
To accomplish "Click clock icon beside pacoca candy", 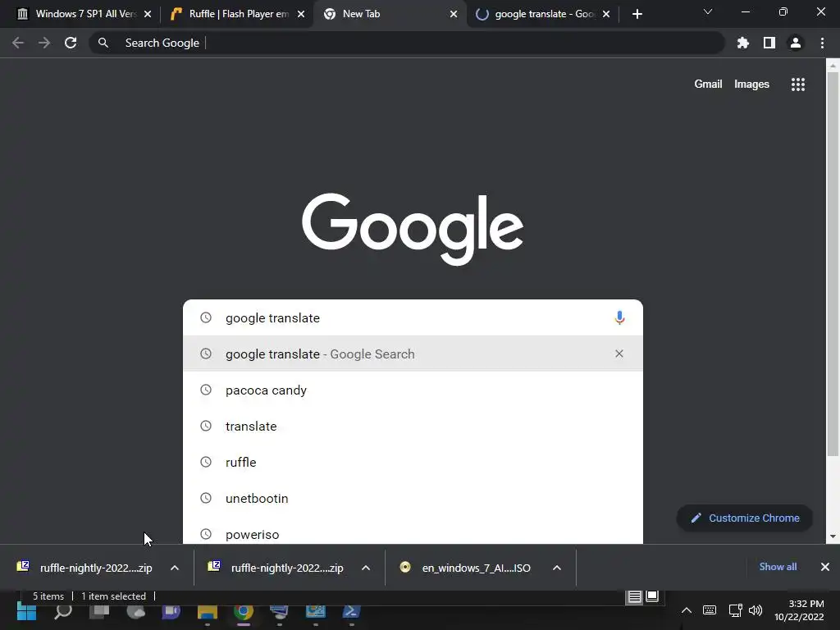I will 206,390.
